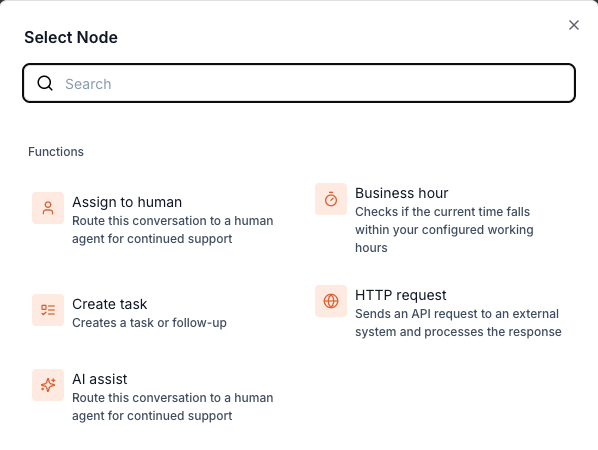Focus the Search input field

tap(299, 83)
